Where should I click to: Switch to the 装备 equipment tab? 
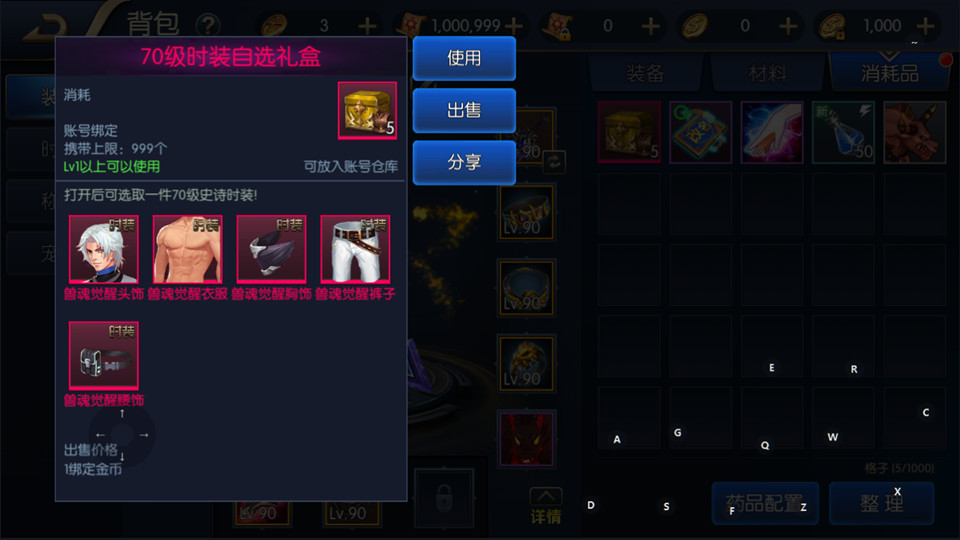pos(645,73)
